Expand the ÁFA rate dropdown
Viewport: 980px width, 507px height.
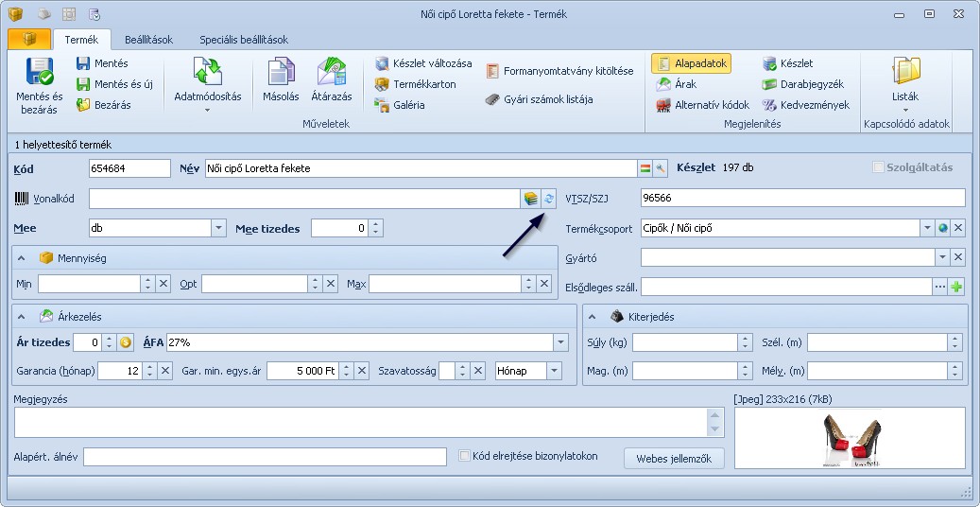pos(560,342)
